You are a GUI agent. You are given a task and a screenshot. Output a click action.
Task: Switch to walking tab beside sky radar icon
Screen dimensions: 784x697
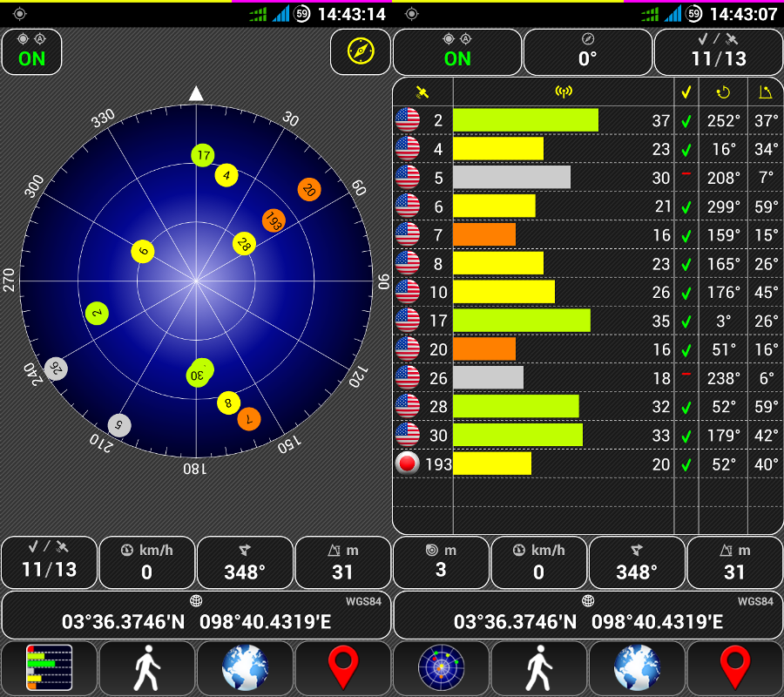538,668
